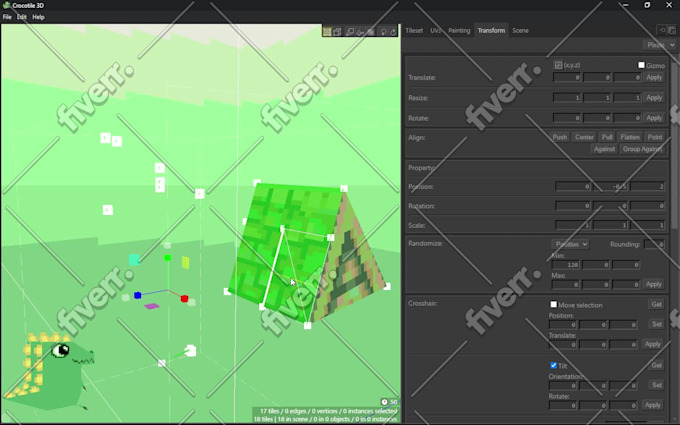
Task: Click the yellow plane gizmo handle
Action: click(186, 262)
